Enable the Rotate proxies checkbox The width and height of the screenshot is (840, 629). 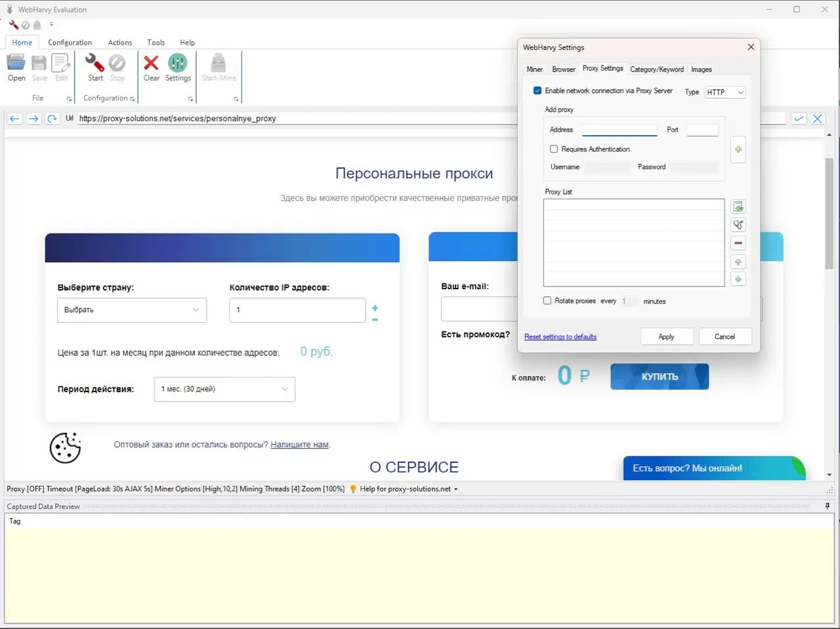point(547,301)
